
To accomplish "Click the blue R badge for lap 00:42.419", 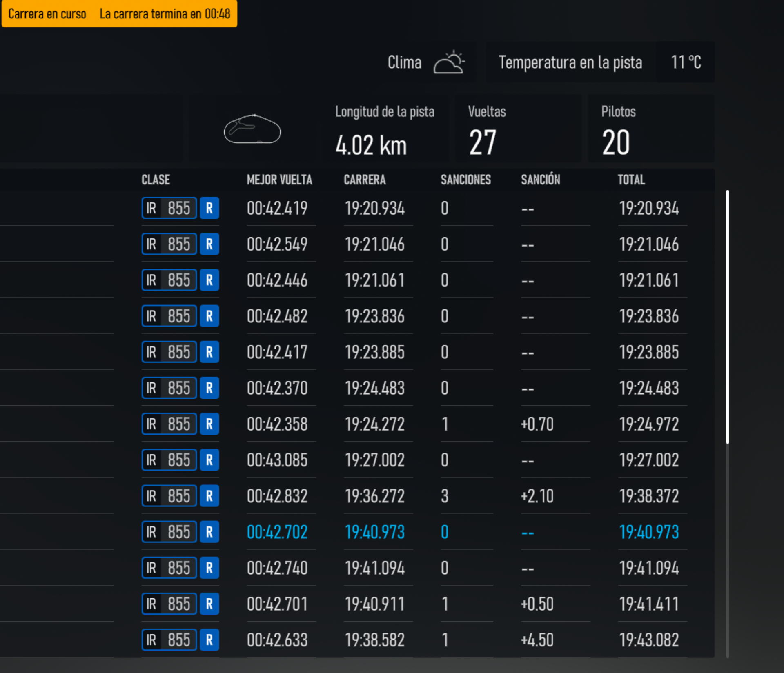I will (x=209, y=208).
